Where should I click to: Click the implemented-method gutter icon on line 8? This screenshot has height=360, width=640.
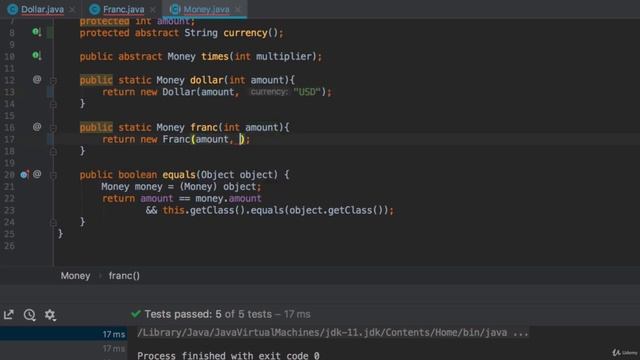click(37, 32)
